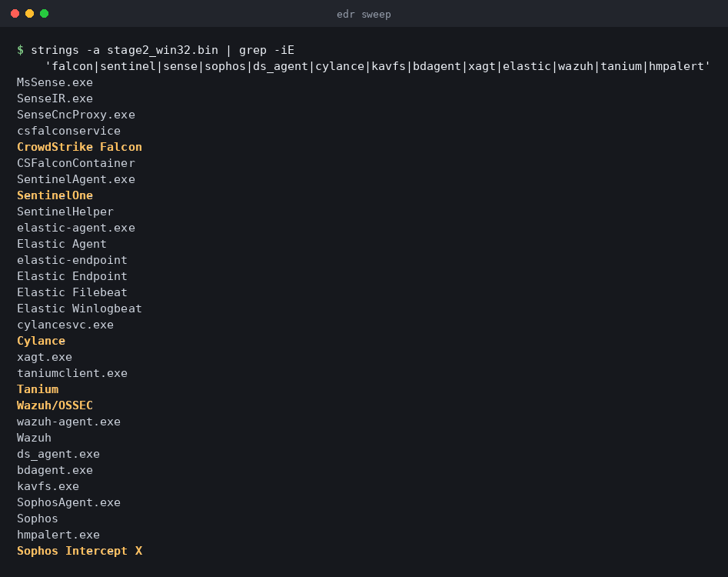Image resolution: width=728 pixels, height=577 pixels.
Task: Click the grep pattern line with falcon|sentinel
Action: coord(377,66)
